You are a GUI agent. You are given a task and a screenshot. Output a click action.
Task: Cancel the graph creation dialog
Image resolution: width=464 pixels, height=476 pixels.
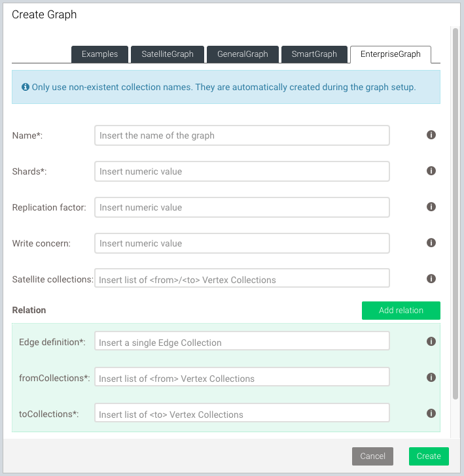372,456
